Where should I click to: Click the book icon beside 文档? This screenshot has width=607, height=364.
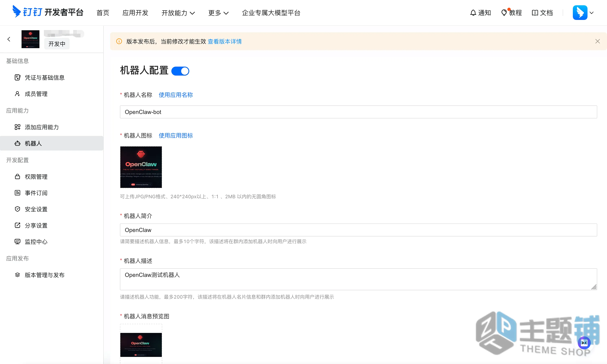coord(535,13)
